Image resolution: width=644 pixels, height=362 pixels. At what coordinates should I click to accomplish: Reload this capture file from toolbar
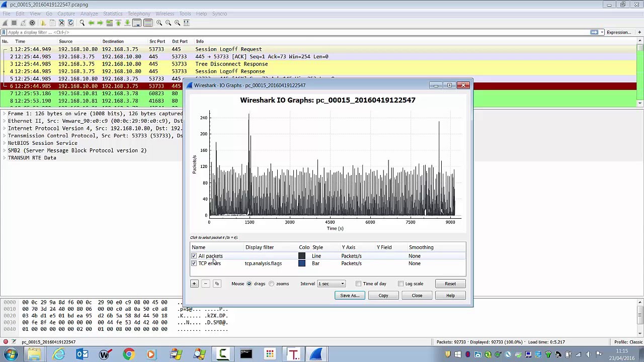[71, 23]
